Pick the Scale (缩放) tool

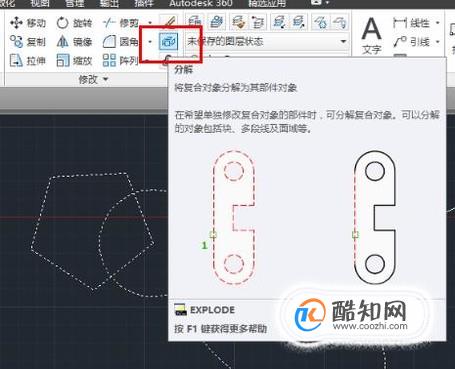click(x=74, y=61)
